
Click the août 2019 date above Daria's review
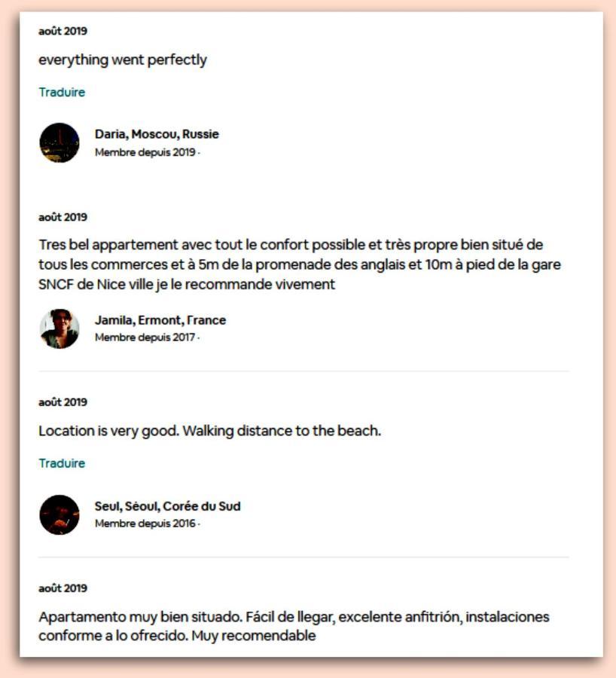[63, 32]
